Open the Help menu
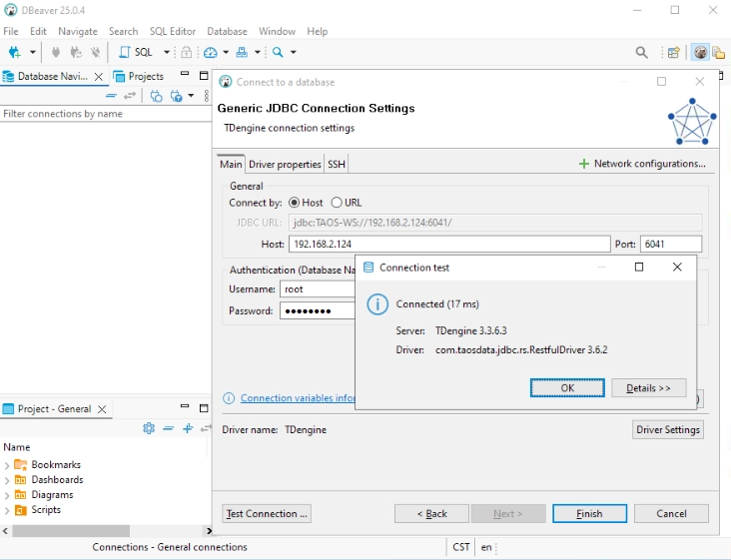Screen dimensions: 731x560 tap(317, 31)
